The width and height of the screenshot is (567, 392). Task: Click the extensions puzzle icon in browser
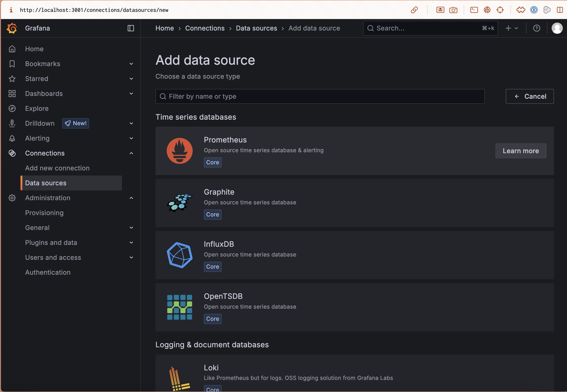[521, 10]
